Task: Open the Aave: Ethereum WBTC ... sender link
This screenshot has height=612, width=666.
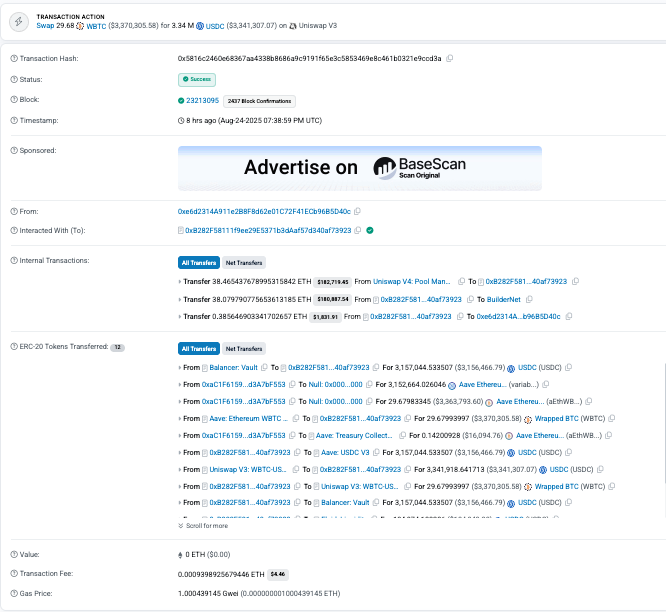Action: [248, 418]
